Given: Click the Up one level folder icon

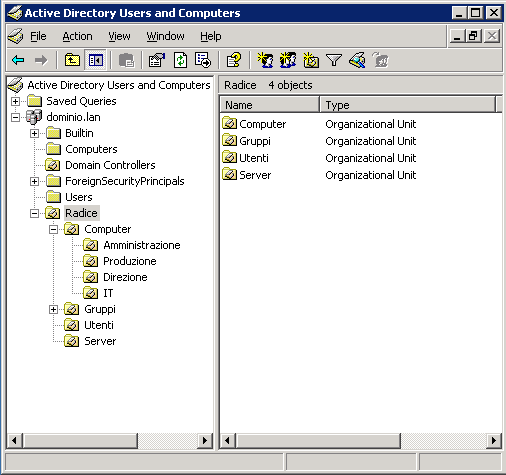Looking at the screenshot, I should point(72,60).
